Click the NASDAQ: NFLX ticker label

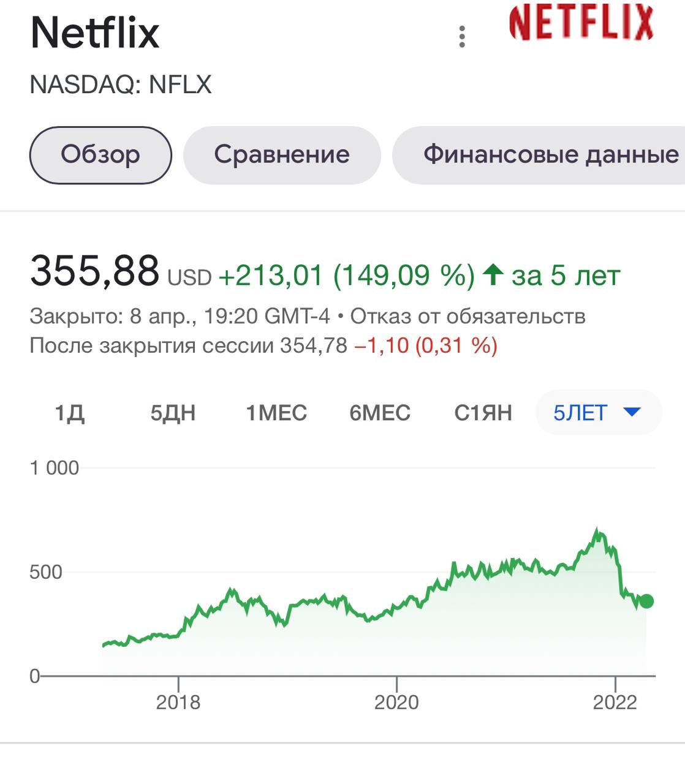(x=121, y=85)
